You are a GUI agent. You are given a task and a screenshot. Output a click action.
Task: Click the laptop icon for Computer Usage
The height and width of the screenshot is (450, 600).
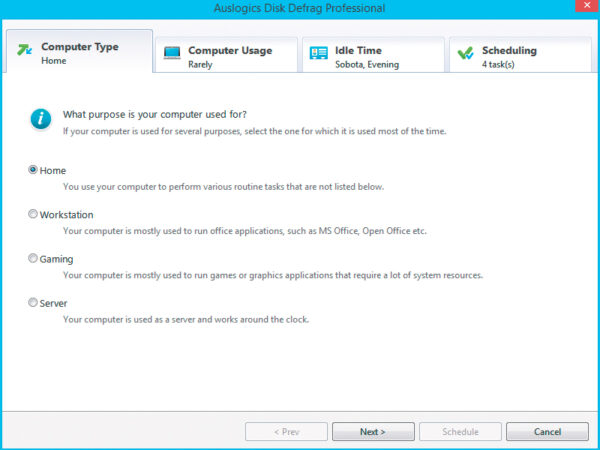click(172, 53)
